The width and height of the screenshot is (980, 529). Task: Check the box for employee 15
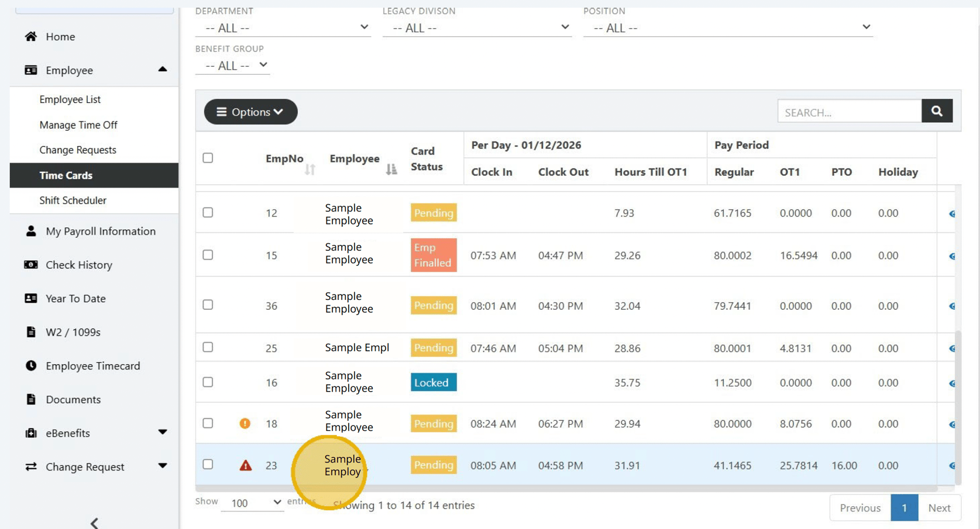tap(208, 255)
